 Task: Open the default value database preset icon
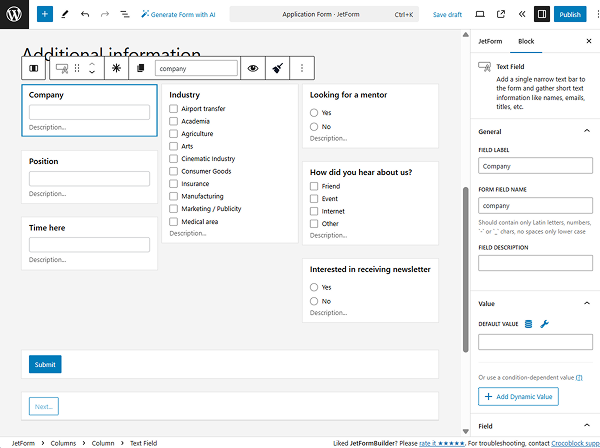pos(528,324)
